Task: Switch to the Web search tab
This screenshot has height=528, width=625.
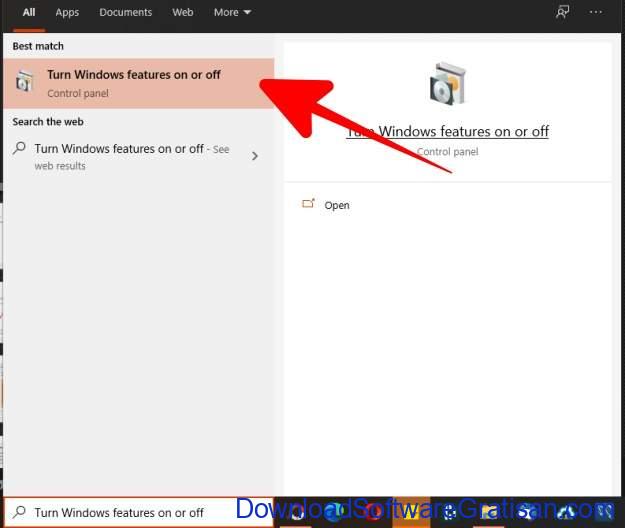Action: 183,13
